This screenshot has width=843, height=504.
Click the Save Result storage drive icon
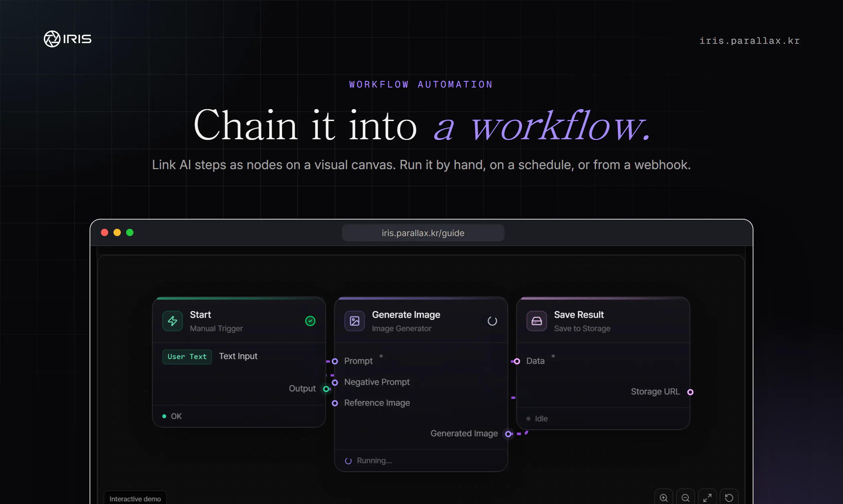537,321
